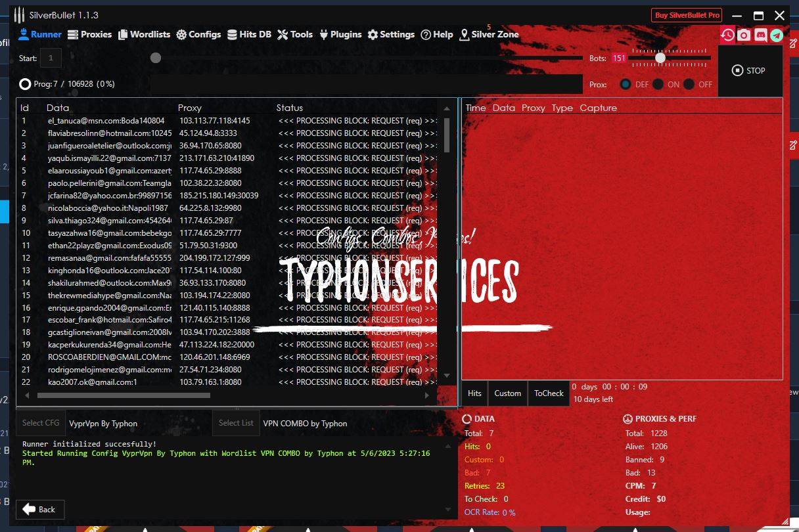This screenshot has width=799, height=532.
Task: Switch to the Runner section
Action: 40,34
